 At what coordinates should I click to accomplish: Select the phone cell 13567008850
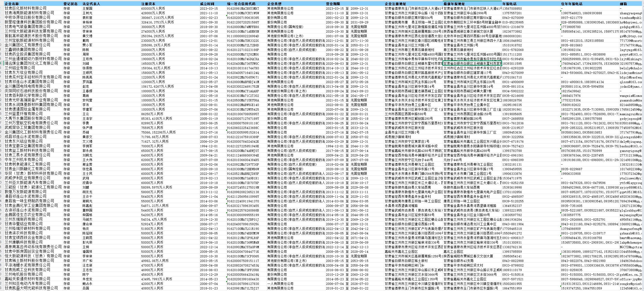click(512, 8)
